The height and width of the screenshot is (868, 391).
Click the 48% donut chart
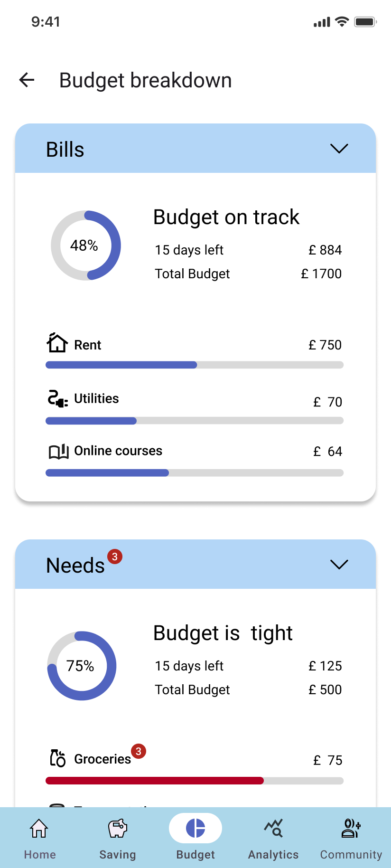pos(86,245)
